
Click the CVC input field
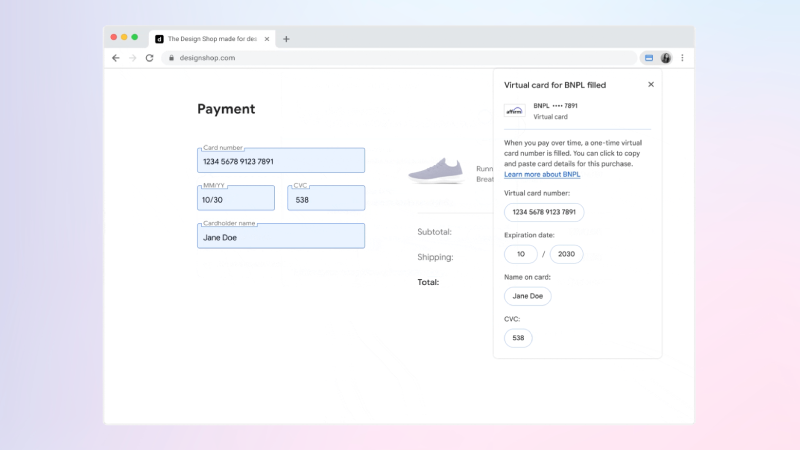point(326,198)
